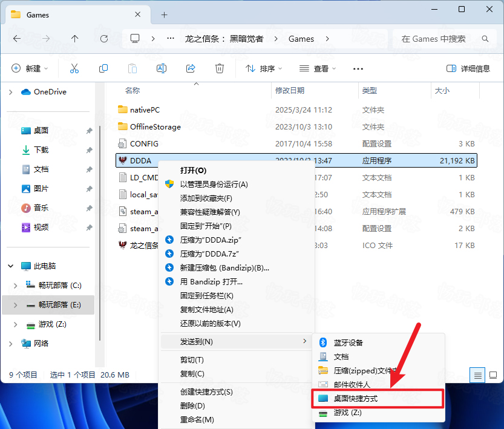Collapse the 此电脑 tree node
504x429 pixels.
click(11, 266)
